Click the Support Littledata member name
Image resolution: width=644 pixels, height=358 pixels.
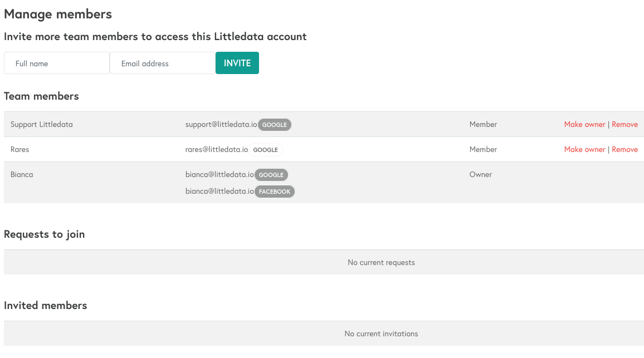(41, 124)
